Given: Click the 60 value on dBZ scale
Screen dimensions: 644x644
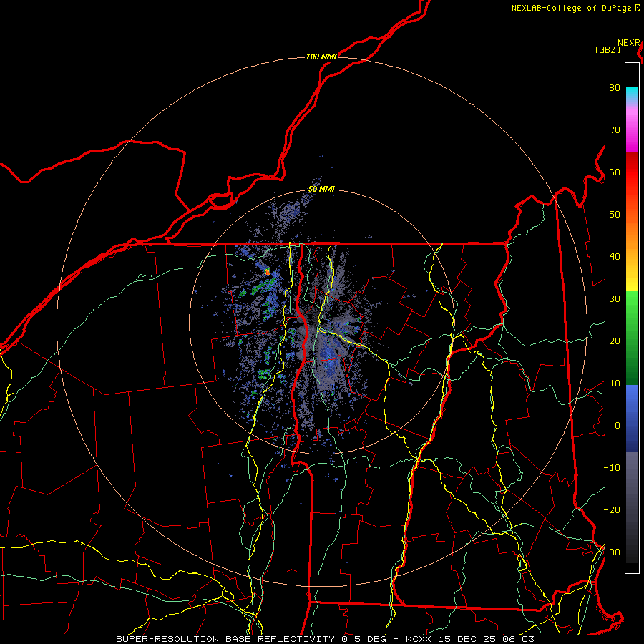Looking at the screenshot, I should (x=615, y=172).
